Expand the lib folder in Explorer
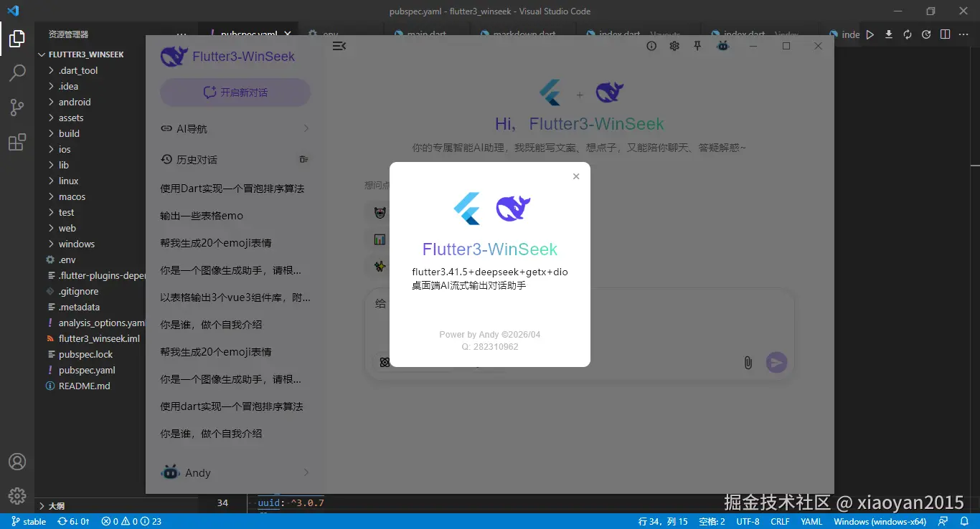 pos(65,165)
